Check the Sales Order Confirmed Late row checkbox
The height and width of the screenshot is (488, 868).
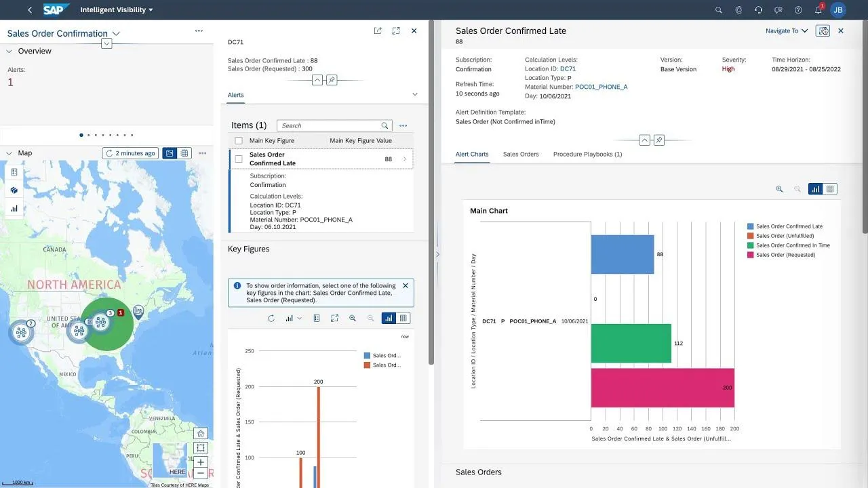click(239, 159)
